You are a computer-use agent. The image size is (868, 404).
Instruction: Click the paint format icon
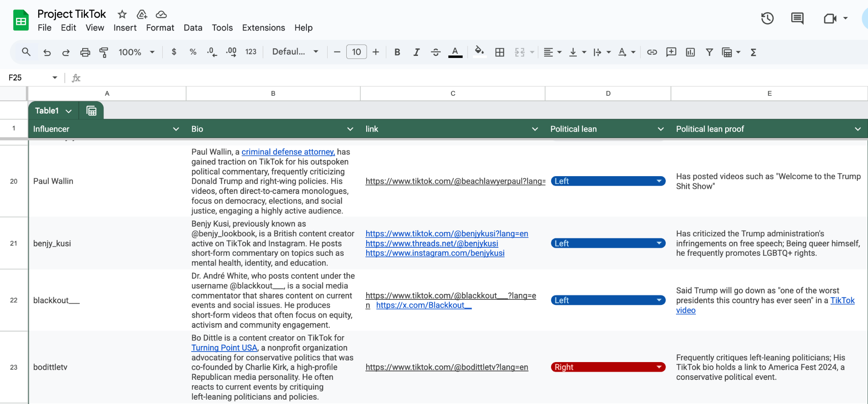(x=103, y=52)
